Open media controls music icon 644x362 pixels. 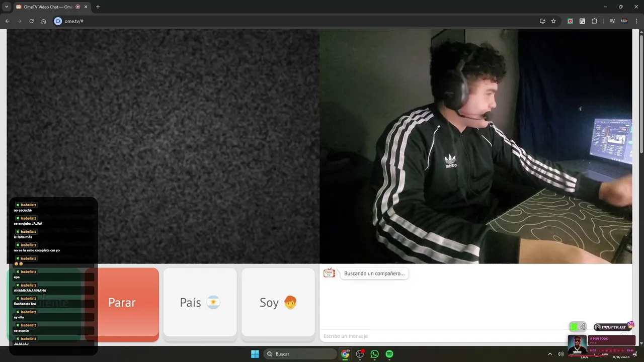[612, 21]
